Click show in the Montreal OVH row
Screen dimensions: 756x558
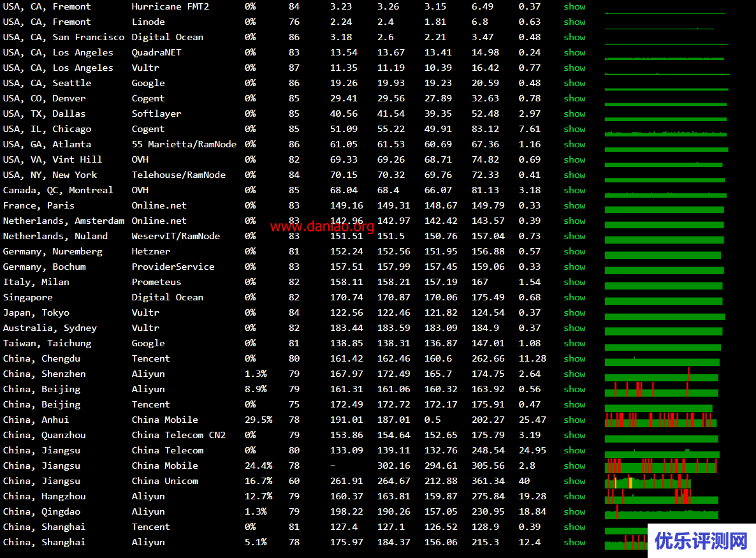coord(574,191)
